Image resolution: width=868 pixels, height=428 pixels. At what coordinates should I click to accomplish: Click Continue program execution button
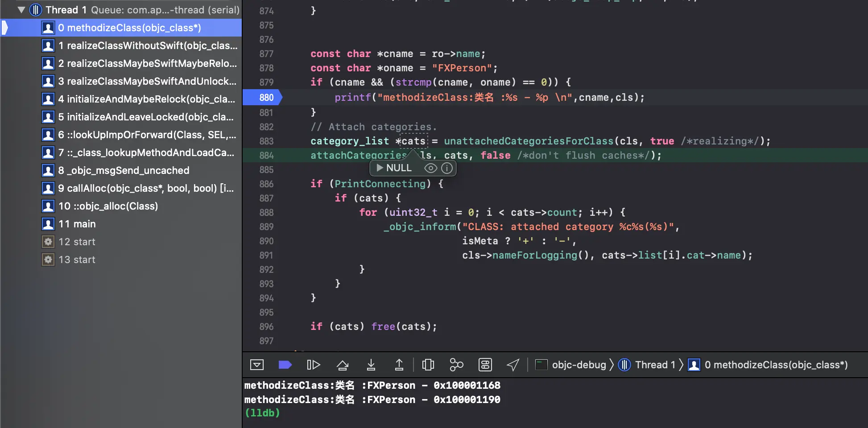[314, 365]
